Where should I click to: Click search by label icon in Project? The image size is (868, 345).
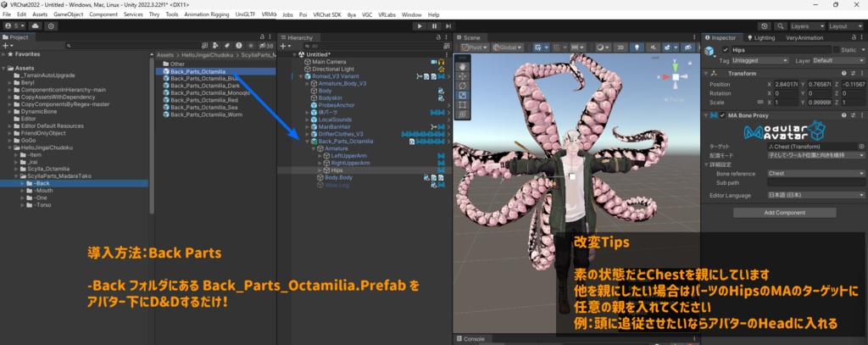tap(227, 46)
